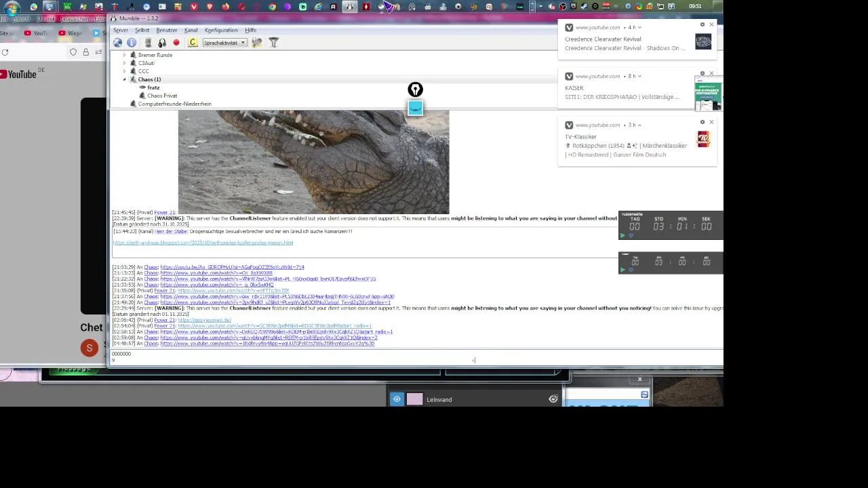Toggle the channel filter funnel icon

pyautogui.click(x=273, y=43)
